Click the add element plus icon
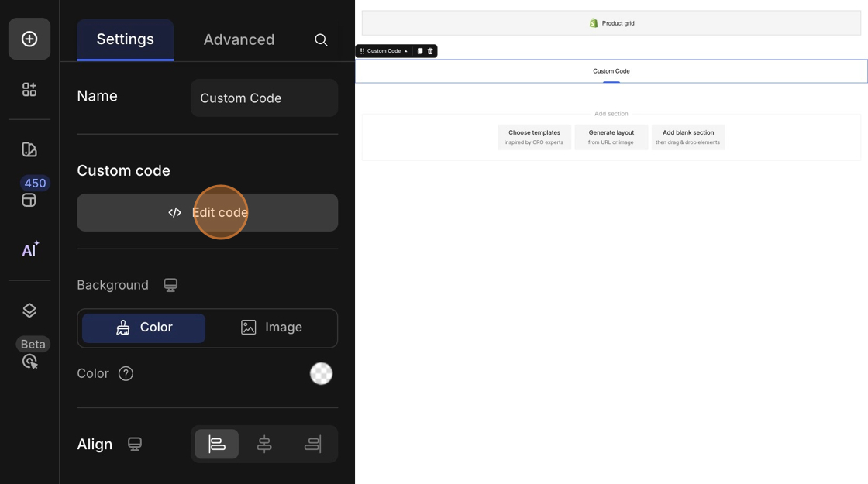The image size is (868, 484). 29,39
